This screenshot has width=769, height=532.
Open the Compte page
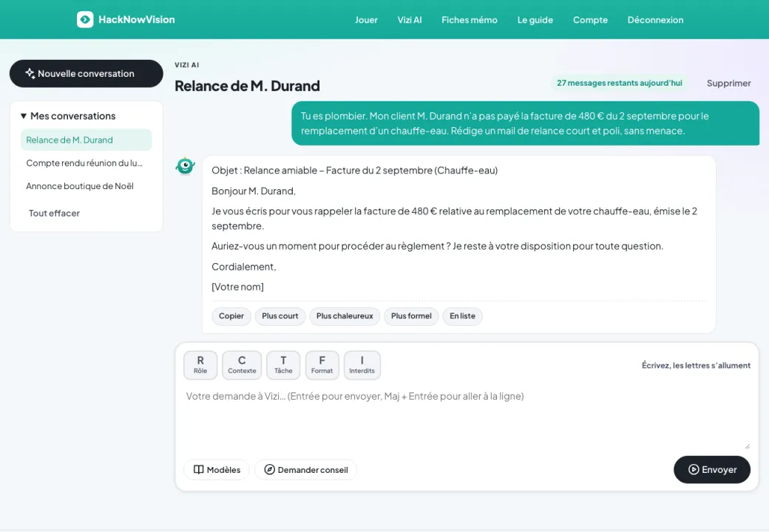(590, 20)
